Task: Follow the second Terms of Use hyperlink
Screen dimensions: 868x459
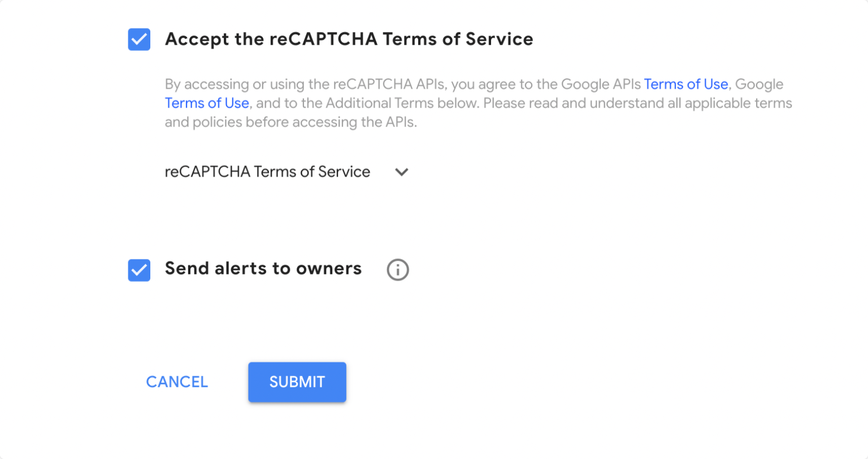Action: click(x=207, y=103)
